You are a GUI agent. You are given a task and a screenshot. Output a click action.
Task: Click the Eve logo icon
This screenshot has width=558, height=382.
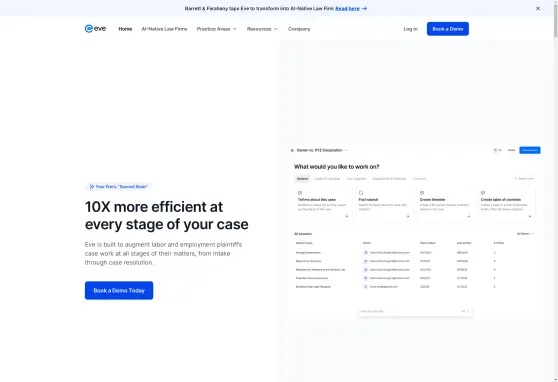(89, 28)
